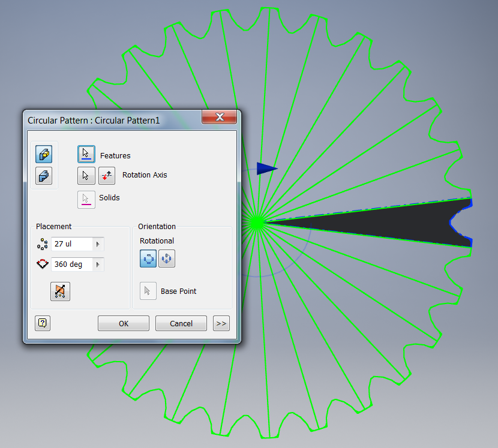Click the Circular Pattern title bar text
Viewport: 498px width, 448px height.
[94, 121]
